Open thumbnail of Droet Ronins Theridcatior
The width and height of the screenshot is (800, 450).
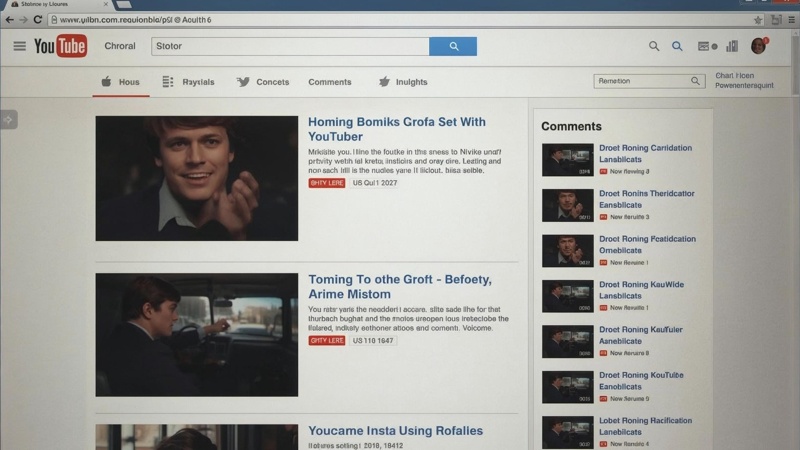[x=567, y=205]
